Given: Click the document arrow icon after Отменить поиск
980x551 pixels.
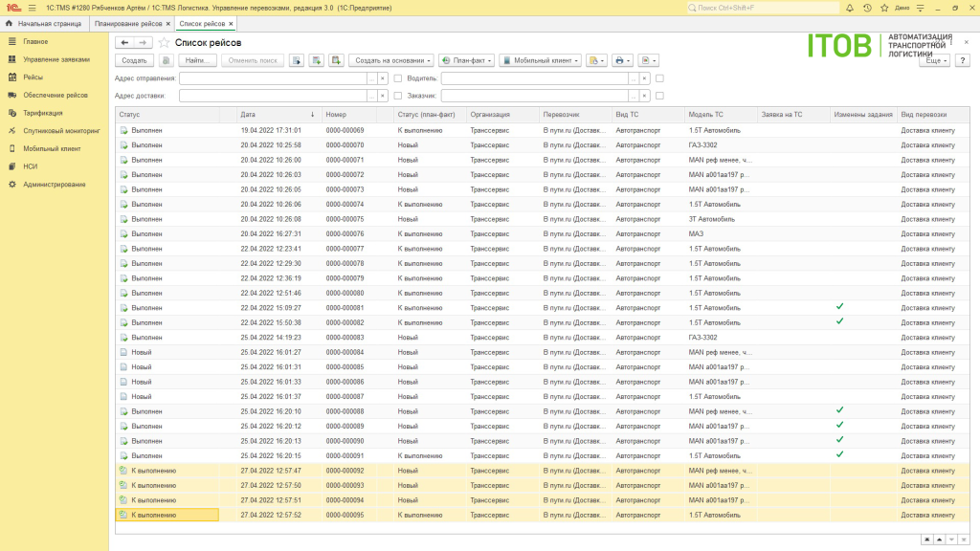Looking at the screenshot, I should coord(297,60).
